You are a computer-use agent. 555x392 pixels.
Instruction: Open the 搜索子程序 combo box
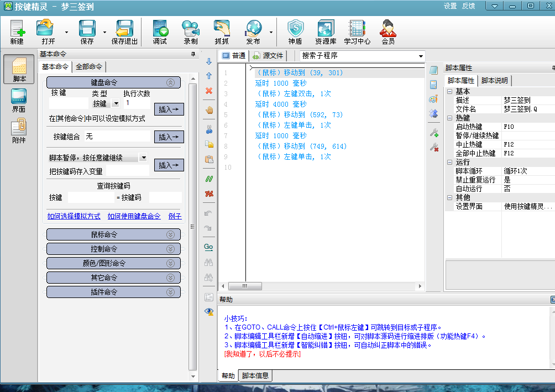421,56
